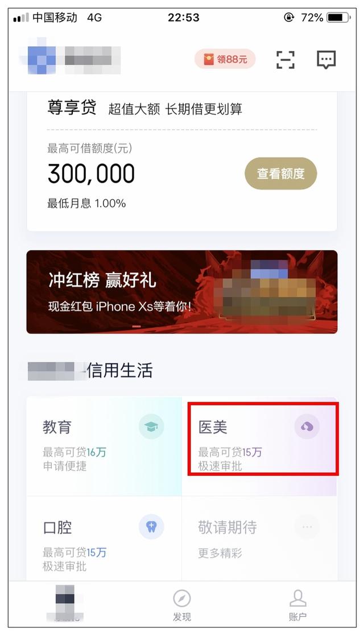Switch to the 发现 compass tab
The image size is (364, 635).
tap(182, 605)
